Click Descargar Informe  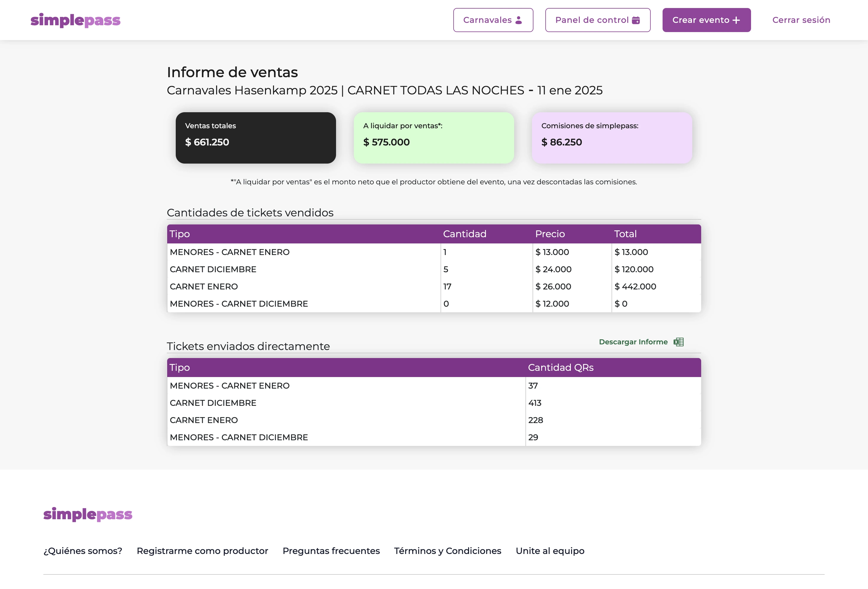click(633, 342)
